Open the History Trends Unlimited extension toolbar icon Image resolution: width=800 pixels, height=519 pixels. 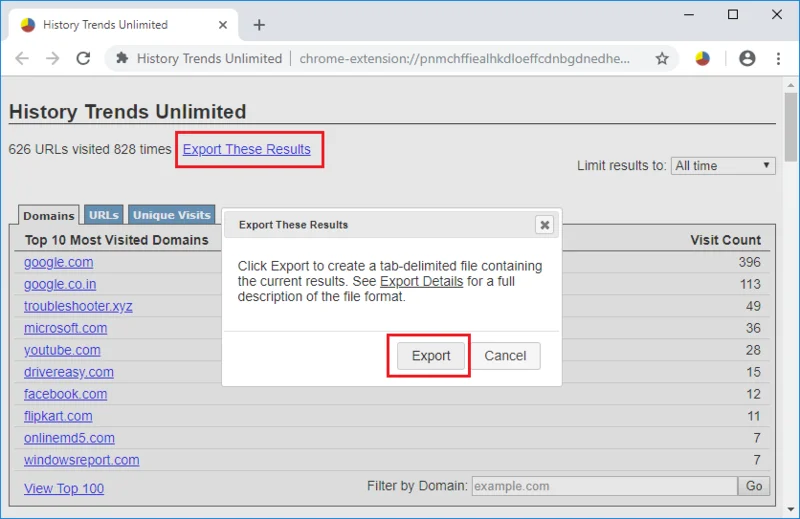pos(702,59)
